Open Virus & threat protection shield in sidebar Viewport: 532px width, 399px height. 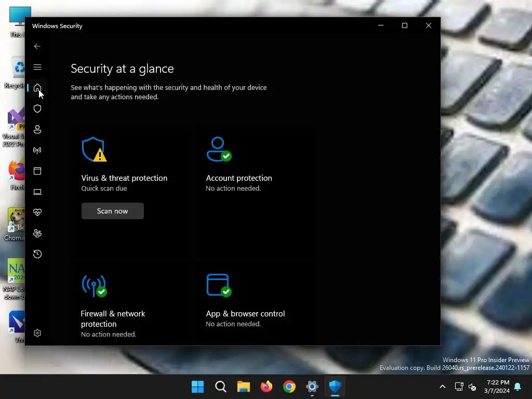(x=37, y=109)
